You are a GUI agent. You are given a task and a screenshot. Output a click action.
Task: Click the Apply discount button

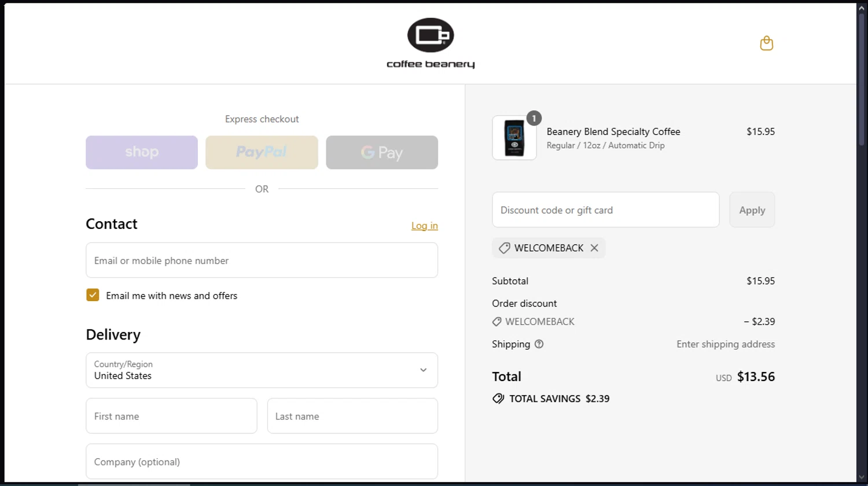click(x=752, y=210)
